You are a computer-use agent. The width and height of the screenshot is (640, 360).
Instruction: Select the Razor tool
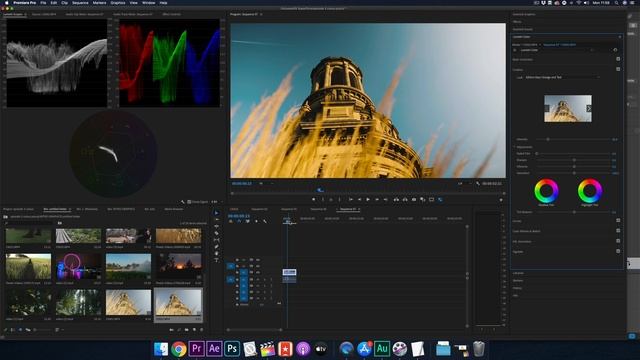[x=216, y=233]
